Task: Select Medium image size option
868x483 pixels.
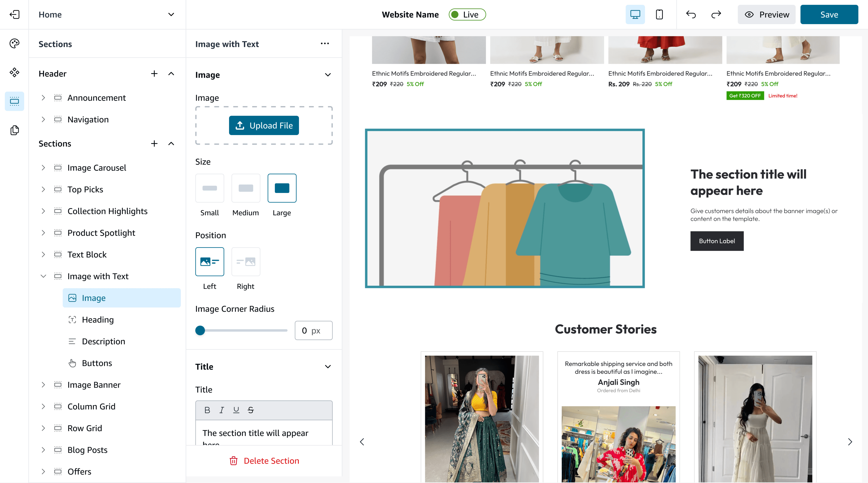Action: [x=246, y=188]
